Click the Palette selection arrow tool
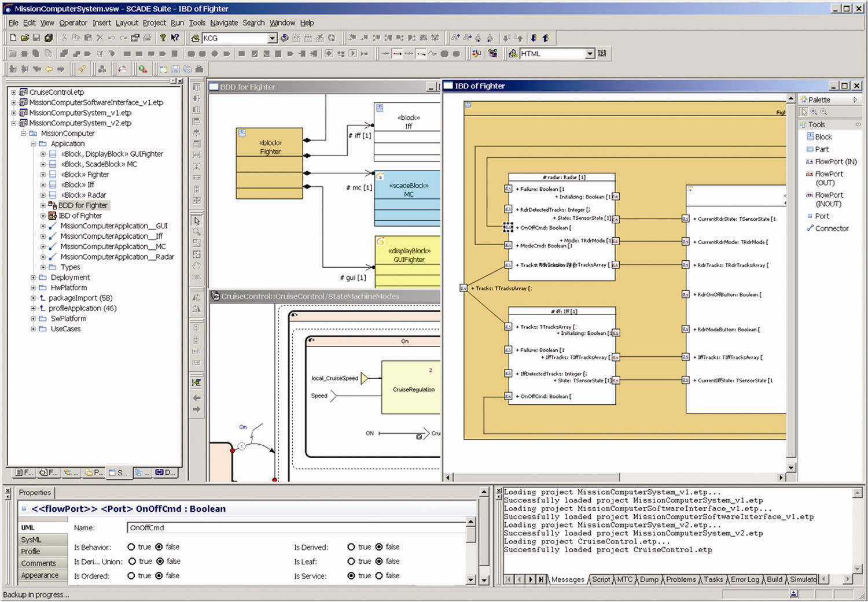 804,112
